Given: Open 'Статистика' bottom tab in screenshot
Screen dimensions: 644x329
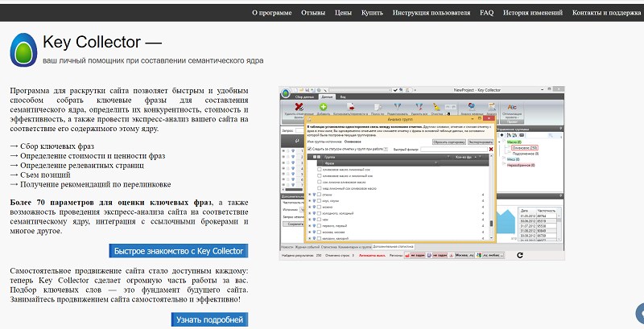Looking at the screenshot, I should [328, 247].
